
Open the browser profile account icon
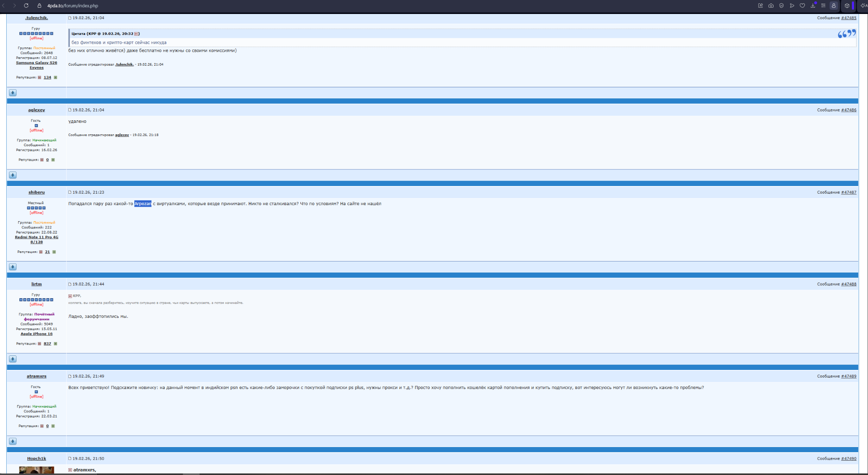pos(834,6)
